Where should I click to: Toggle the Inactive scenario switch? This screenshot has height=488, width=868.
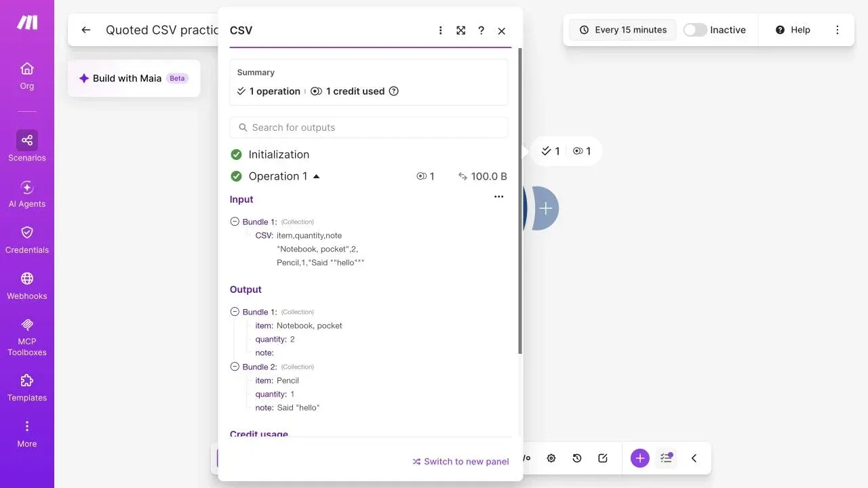[x=695, y=30]
